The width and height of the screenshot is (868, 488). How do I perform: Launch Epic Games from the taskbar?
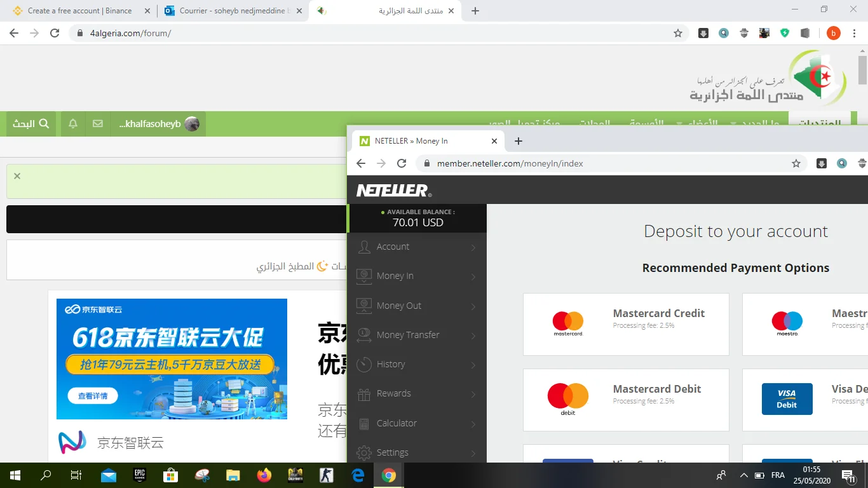click(140, 475)
